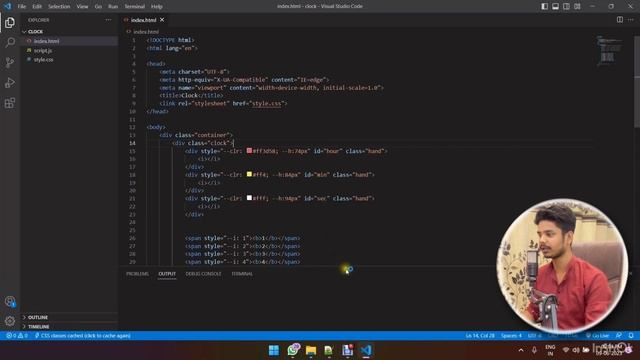
Task: Click the VS Code taskbar icon
Action: click(x=366, y=350)
